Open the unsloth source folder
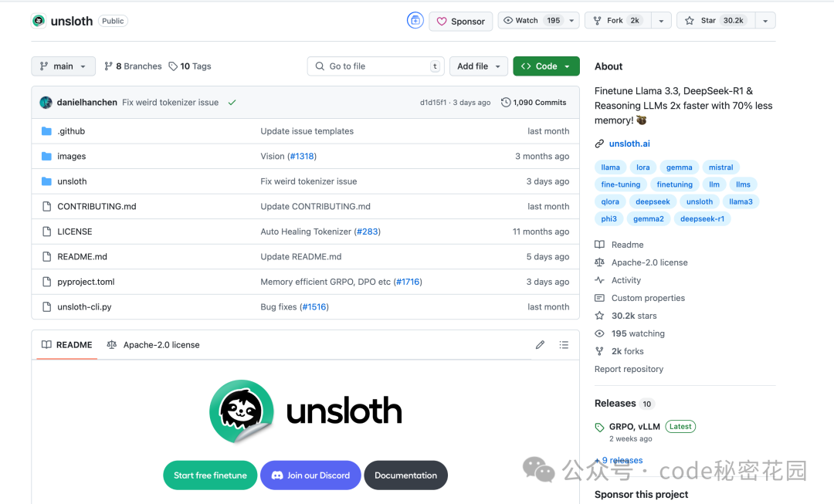 [72, 181]
